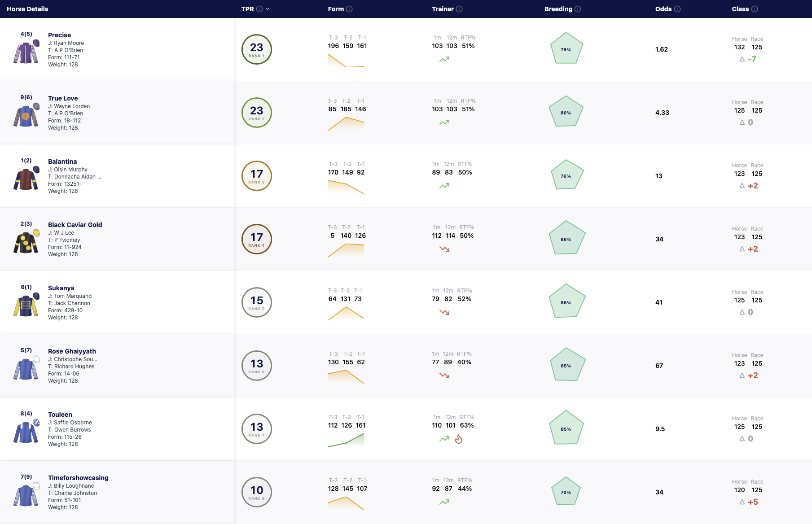The height and width of the screenshot is (524, 812).
Task: Click Touleen's hot trainer flame icon
Action: tap(459, 439)
